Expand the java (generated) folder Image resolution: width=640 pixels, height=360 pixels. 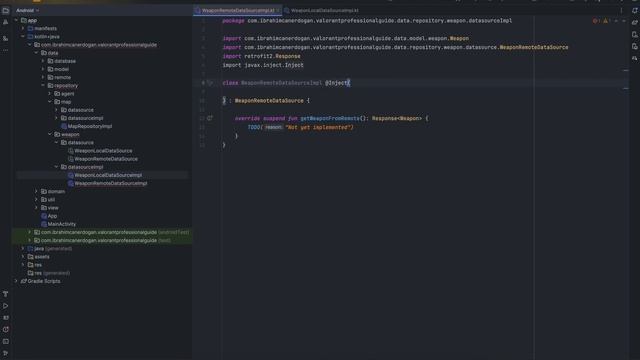(x=23, y=249)
